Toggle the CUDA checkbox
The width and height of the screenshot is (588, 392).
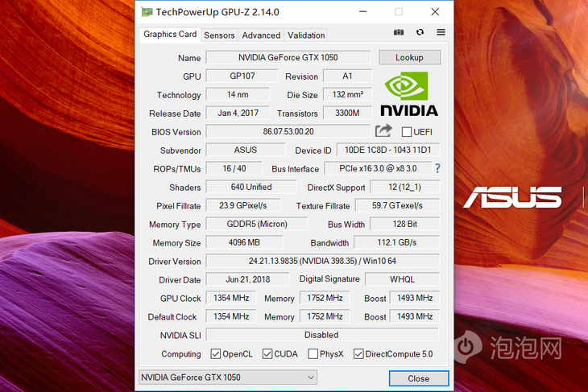pyautogui.click(x=267, y=354)
